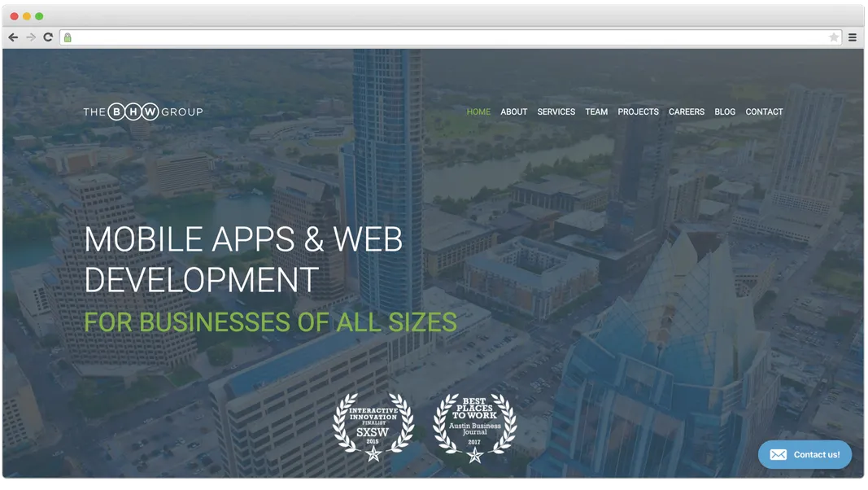Viewport: 868px width, 490px height.
Task: Click the SXSW 2015 Interactive Innovation badge
Action: tap(373, 426)
